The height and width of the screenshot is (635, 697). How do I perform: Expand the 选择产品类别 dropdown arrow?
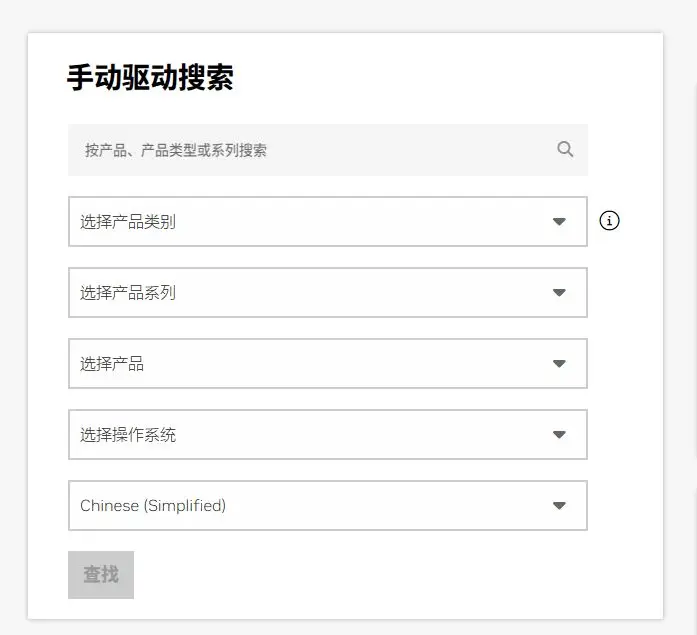point(559,221)
